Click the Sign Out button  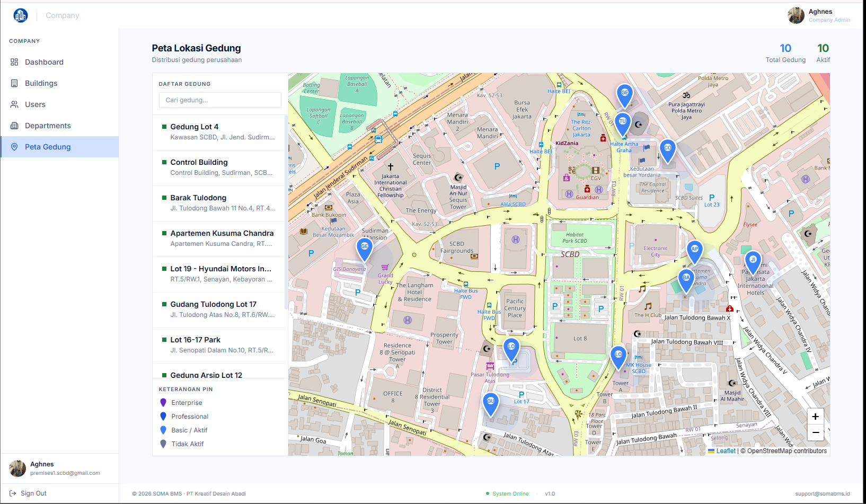(x=28, y=493)
